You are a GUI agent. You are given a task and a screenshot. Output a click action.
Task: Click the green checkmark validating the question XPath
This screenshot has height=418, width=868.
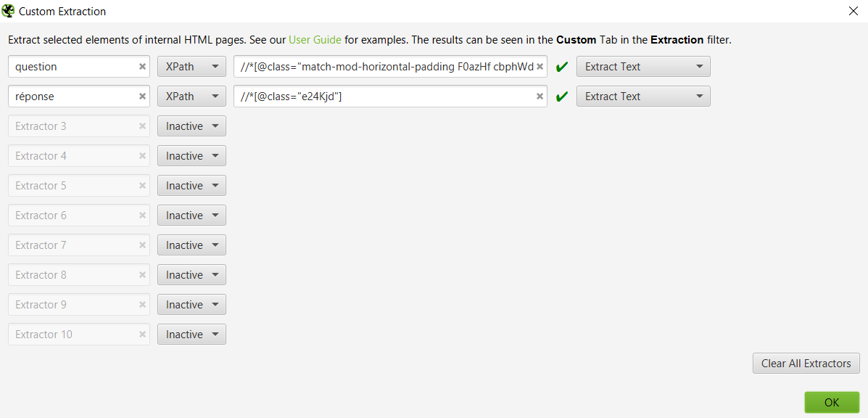pos(561,66)
